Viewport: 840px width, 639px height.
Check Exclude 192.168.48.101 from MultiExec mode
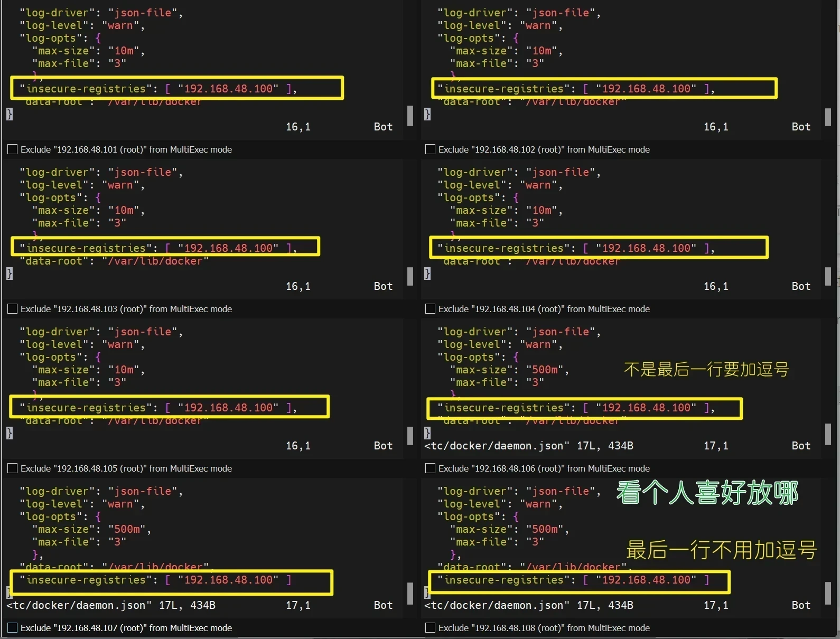coord(13,149)
